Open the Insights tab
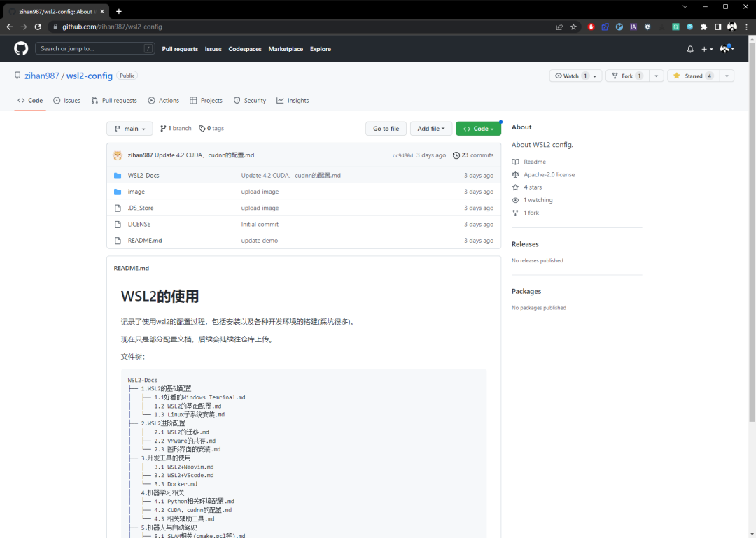This screenshot has width=756, height=538. coord(293,101)
